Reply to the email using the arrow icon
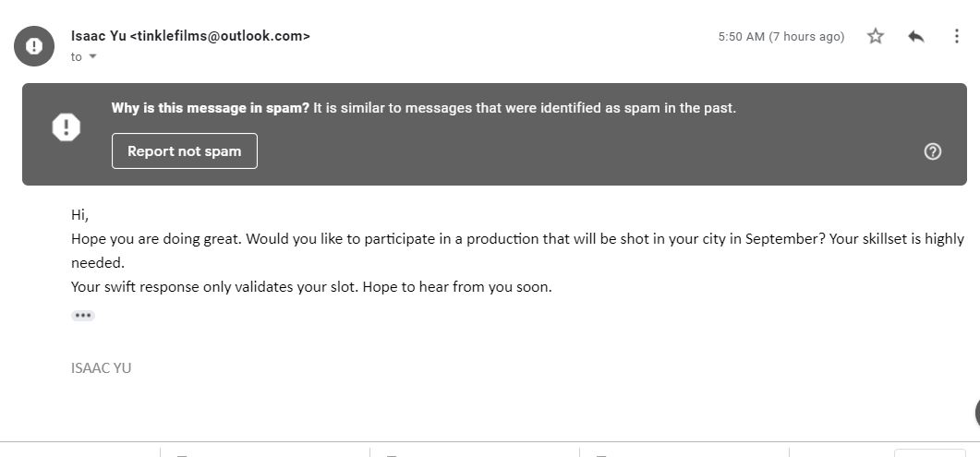 [916, 36]
